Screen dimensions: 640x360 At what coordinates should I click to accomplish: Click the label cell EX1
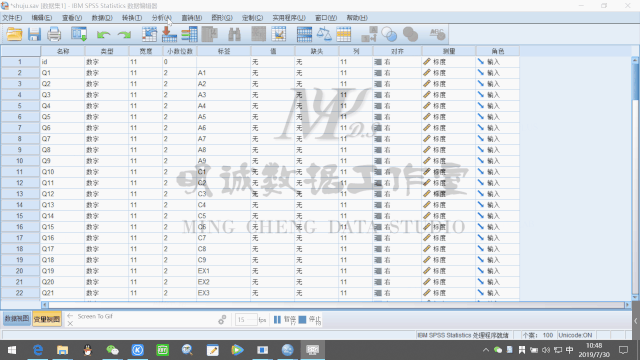tap(224, 271)
